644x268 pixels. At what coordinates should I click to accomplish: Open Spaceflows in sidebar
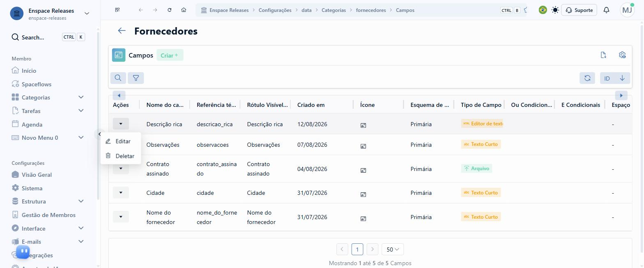pos(32,84)
